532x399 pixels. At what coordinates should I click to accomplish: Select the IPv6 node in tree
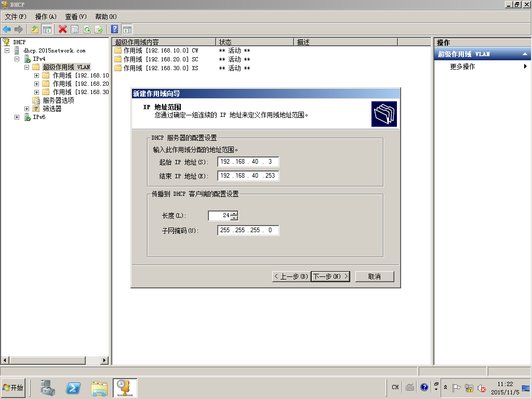(39, 117)
